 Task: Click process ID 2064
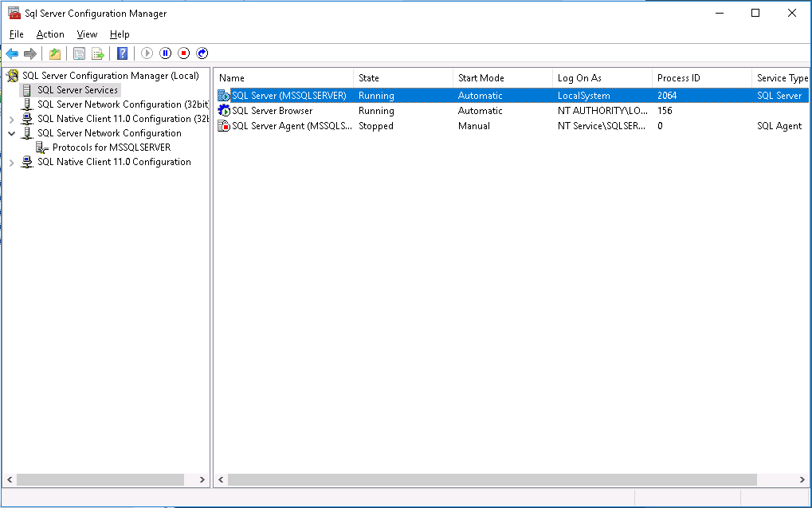click(x=667, y=96)
